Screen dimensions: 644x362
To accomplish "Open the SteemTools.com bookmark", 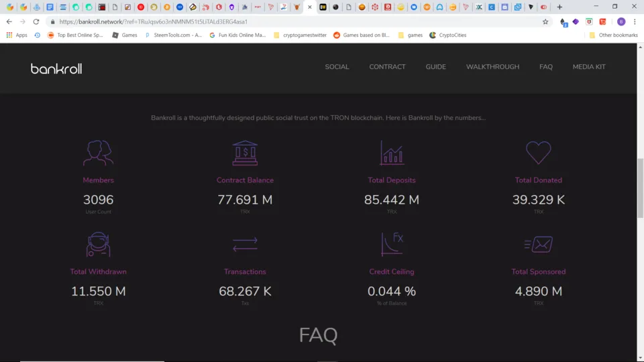I will (173, 36).
